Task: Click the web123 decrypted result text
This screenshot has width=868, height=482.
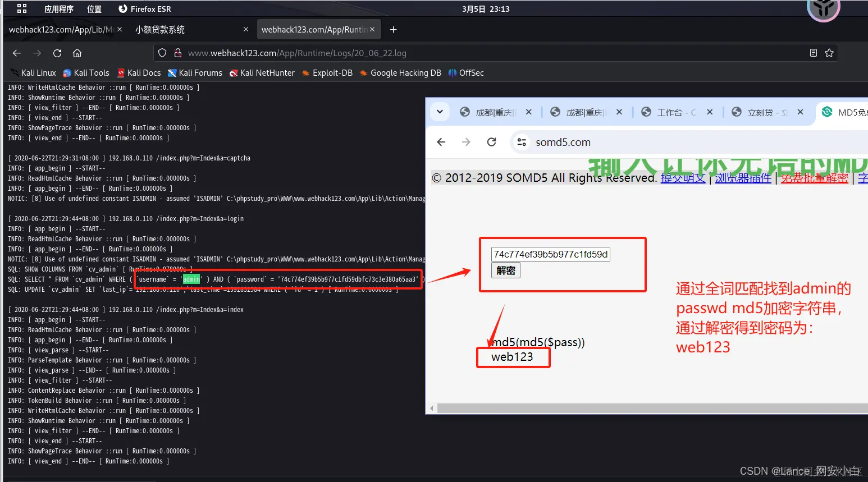Action: point(512,357)
